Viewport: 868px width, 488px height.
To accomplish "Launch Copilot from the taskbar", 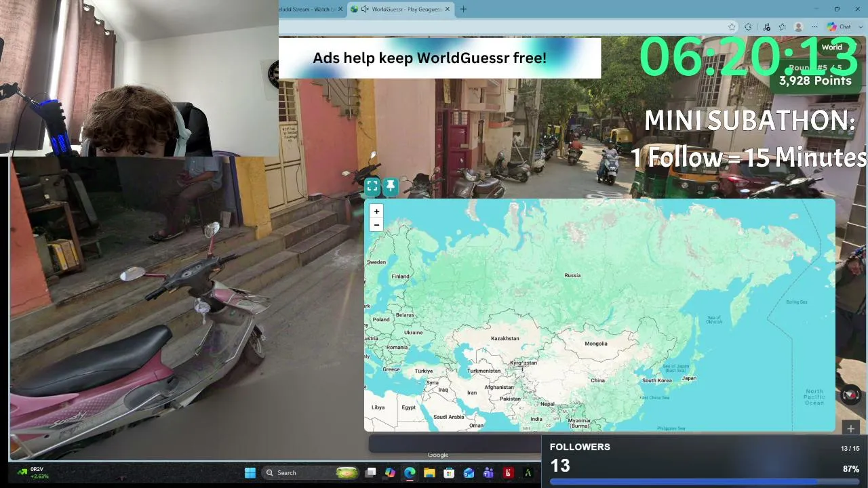I will [x=390, y=472].
